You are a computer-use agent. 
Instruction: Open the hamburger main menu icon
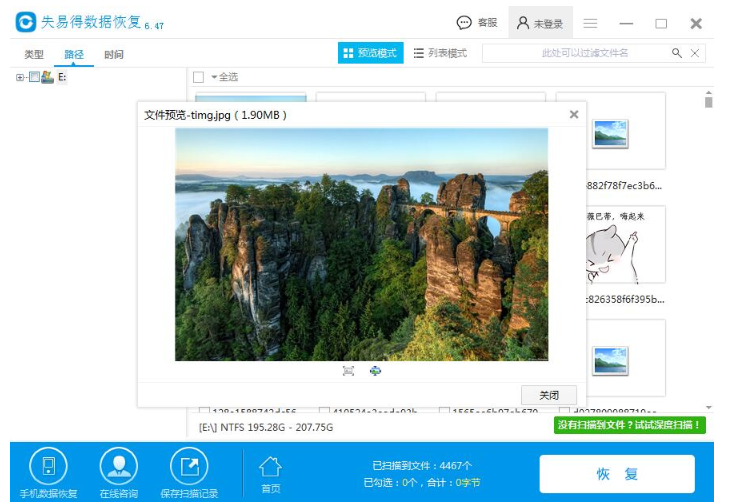(x=590, y=23)
